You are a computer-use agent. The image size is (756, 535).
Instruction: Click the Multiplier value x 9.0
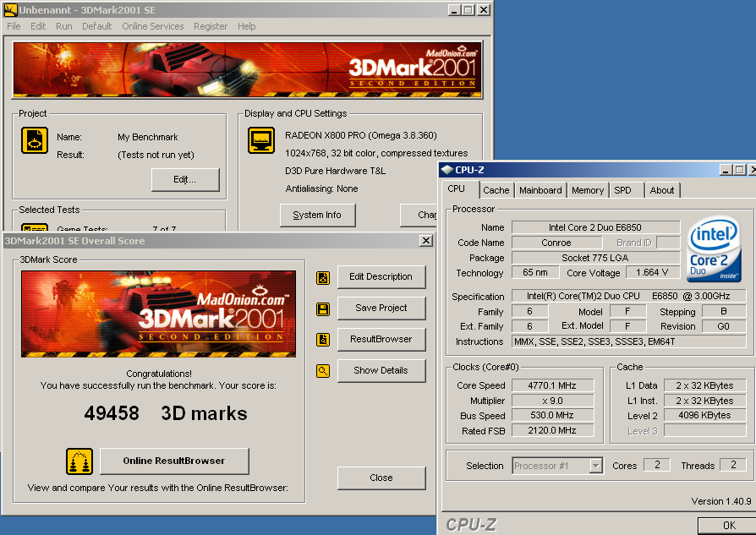tap(552, 401)
